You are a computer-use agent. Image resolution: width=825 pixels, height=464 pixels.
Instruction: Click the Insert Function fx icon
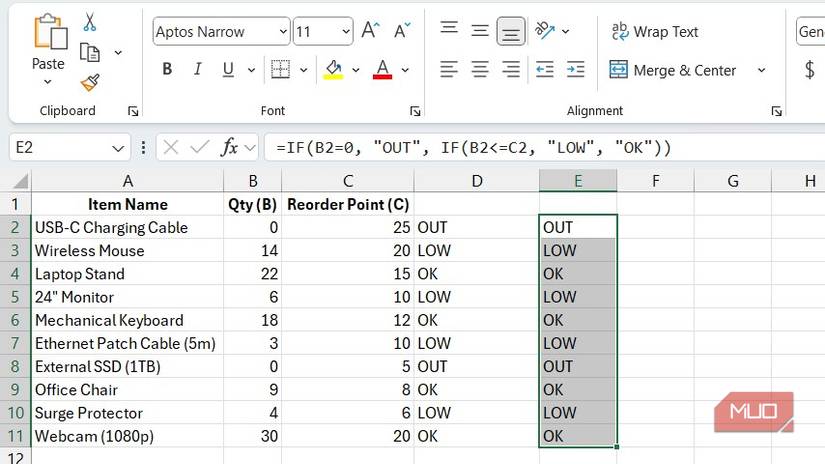click(229, 147)
